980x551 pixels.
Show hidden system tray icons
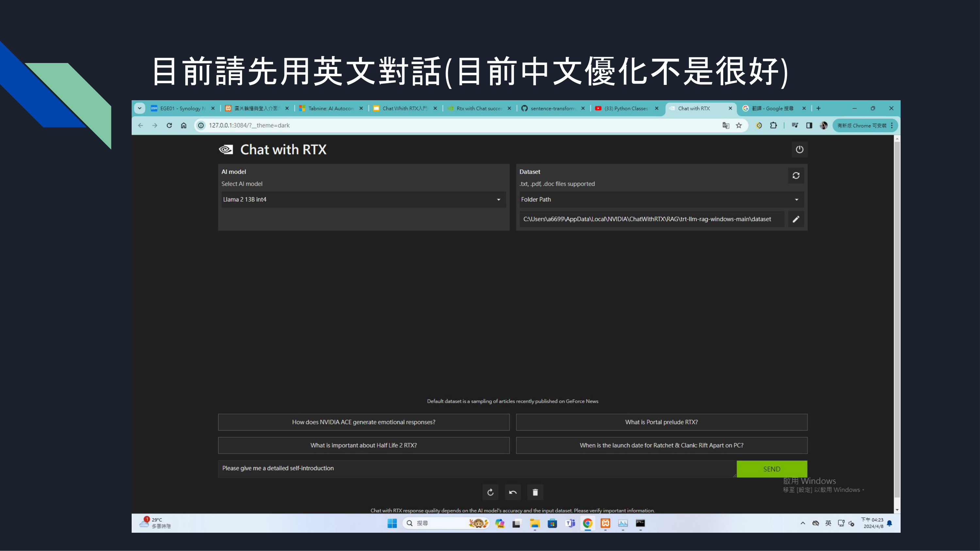click(803, 523)
